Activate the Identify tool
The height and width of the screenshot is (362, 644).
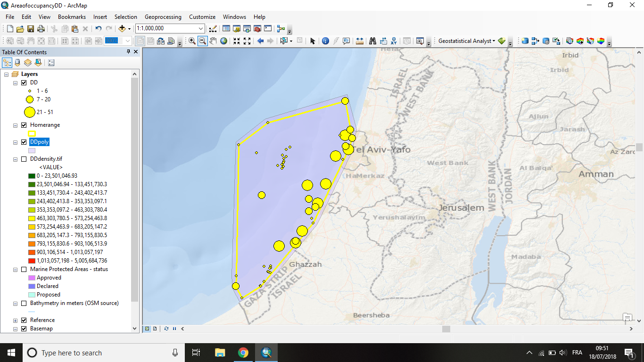(x=325, y=41)
